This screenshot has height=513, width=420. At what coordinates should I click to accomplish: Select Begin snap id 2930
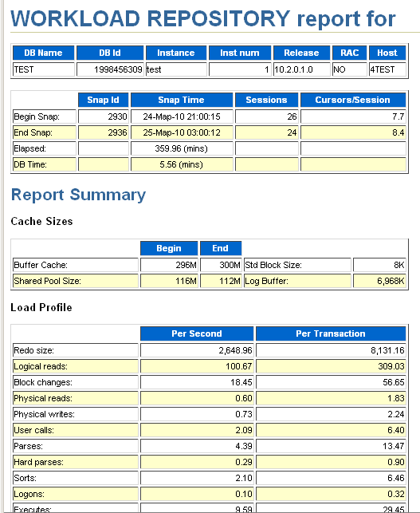click(104, 116)
